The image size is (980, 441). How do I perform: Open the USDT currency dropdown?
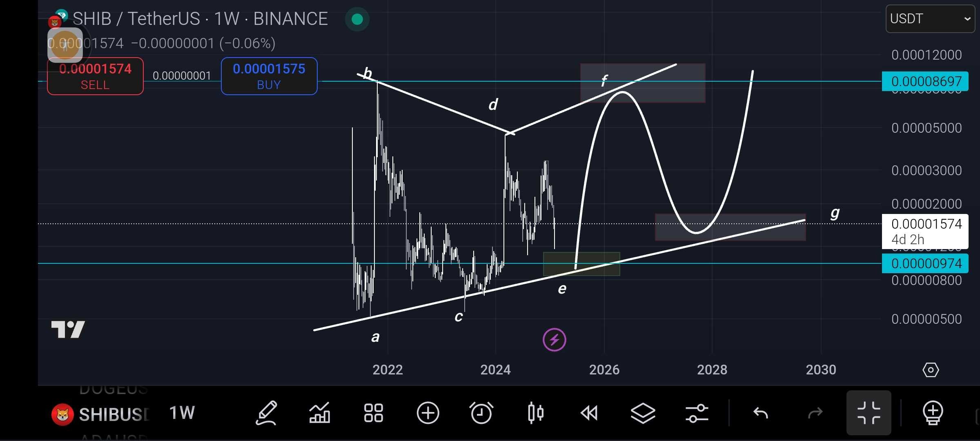coord(930,19)
